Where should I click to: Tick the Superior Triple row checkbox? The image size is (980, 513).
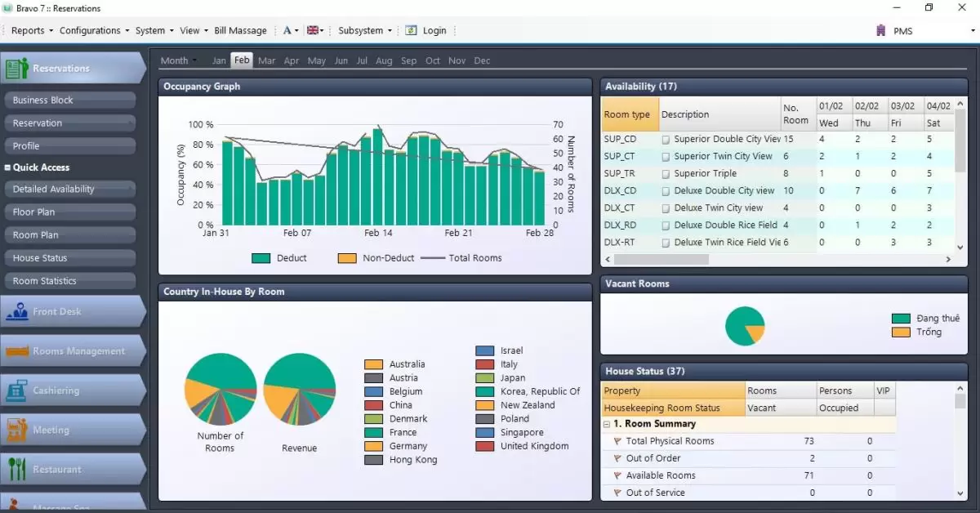(666, 174)
